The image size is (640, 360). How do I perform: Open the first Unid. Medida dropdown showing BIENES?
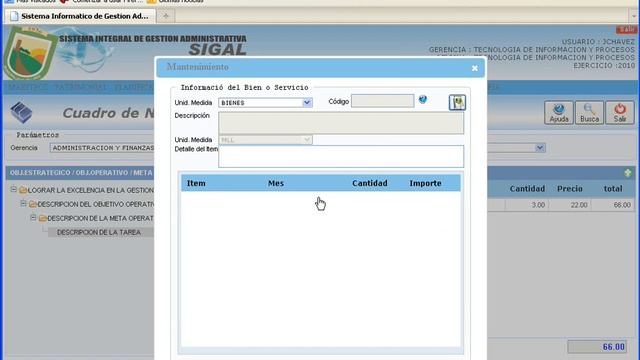coord(265,103)
